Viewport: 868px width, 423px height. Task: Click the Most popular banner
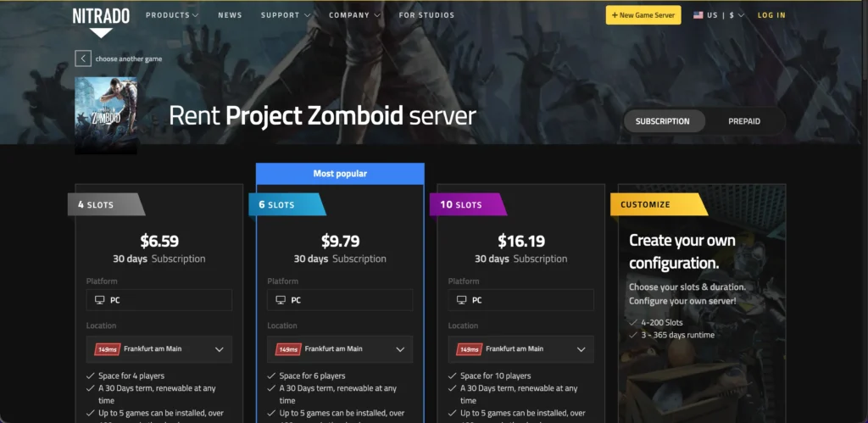(x=340, y=173)
